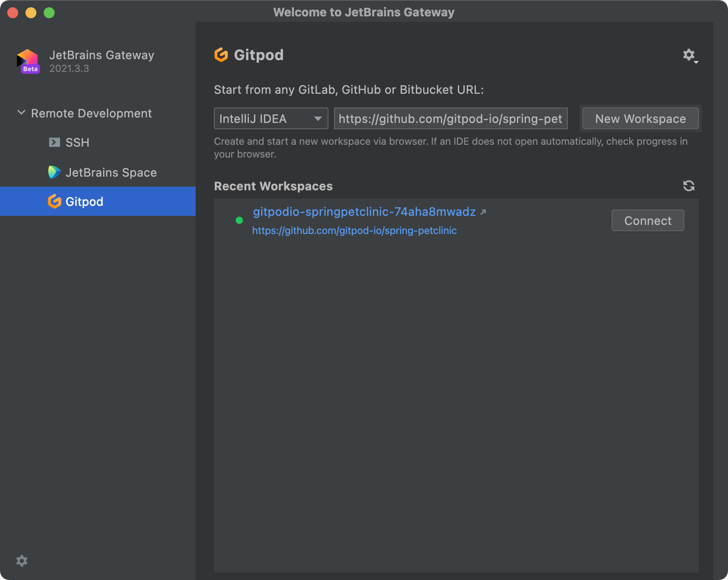Click the green running status dot
The image size is (728, 580).
click(x=239, y=221)
